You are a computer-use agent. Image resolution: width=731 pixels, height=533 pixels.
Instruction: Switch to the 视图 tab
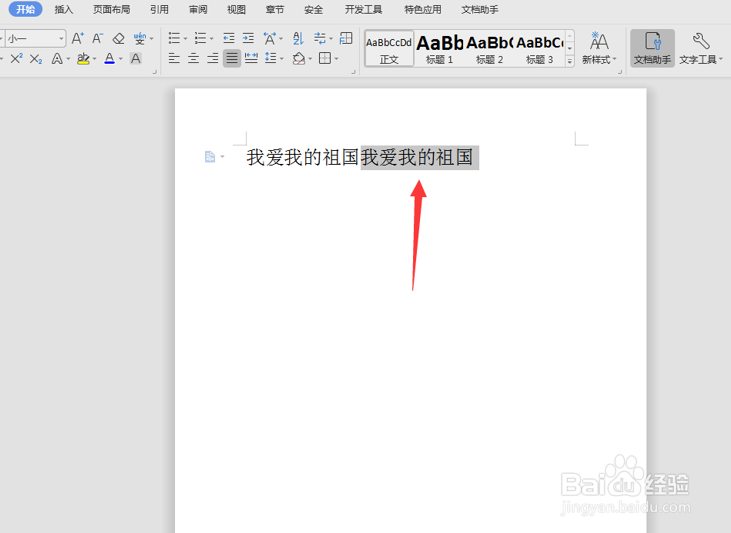pyautogui.click(x=236, y=9)
